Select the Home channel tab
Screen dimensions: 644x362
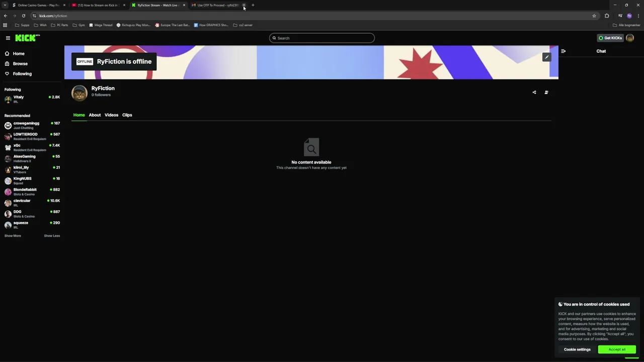[79, 115]
